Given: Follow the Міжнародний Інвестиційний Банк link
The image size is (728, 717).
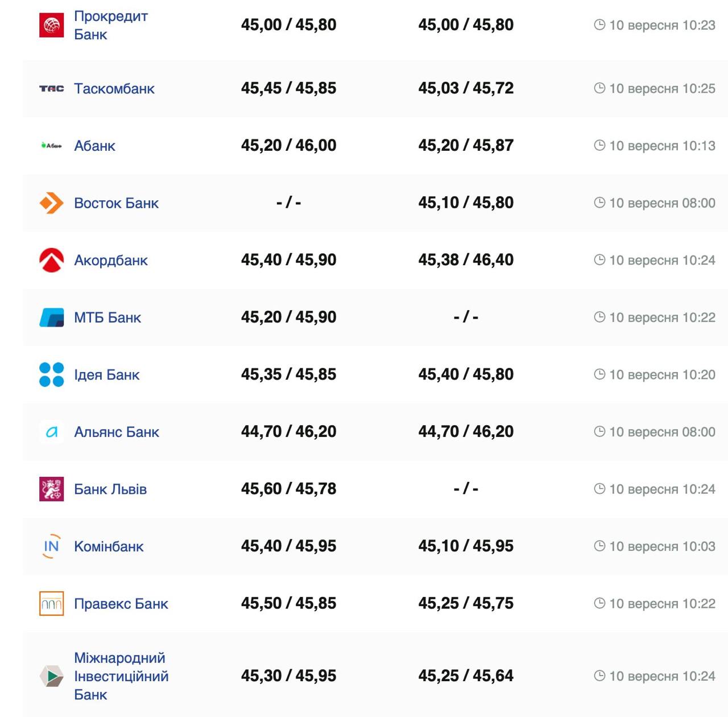Looking at the screenshot, I should tap(121, 676).
